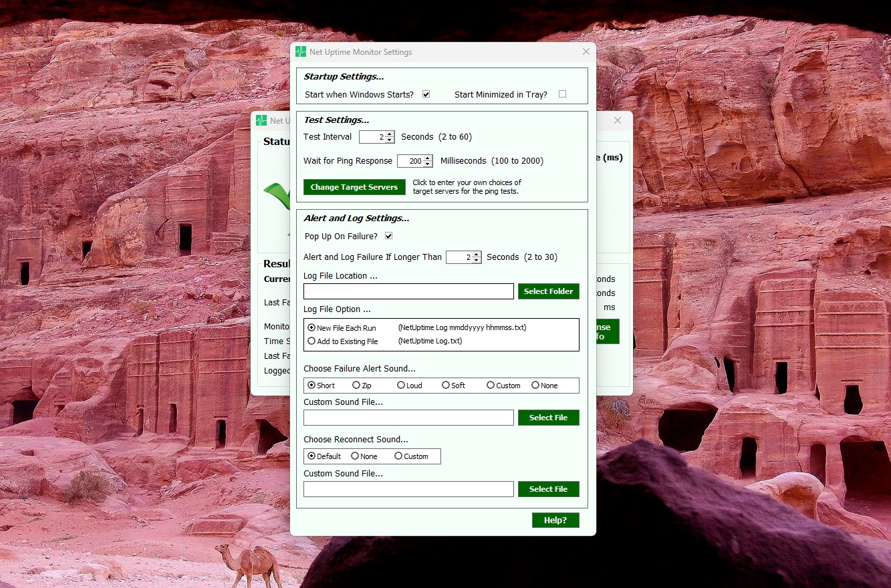Click Select File for reconnect custom sound
Image resolution: width=891 pixels, height=588 pixels.
point(549,489)
